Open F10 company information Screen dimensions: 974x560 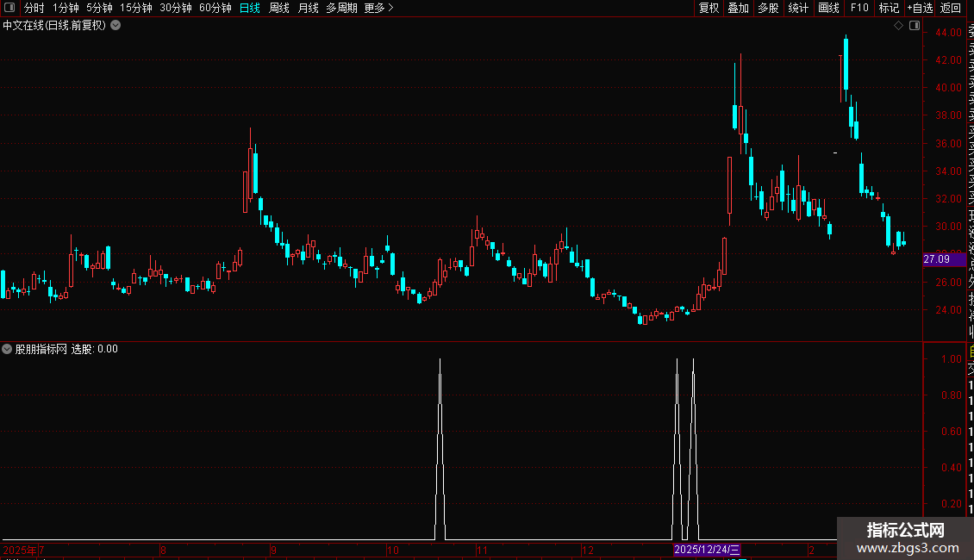(x=859, y=8)
